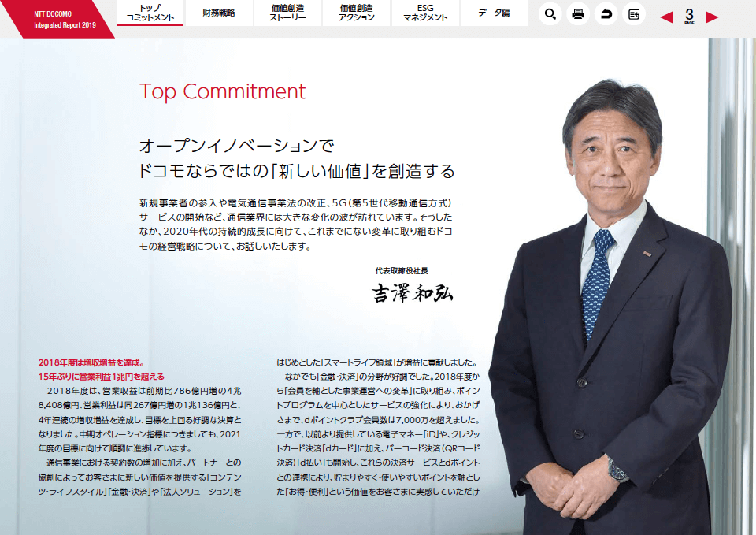756x535 pixels.
Task: Open the table of contents icon
Action: [x=633, y=14]
